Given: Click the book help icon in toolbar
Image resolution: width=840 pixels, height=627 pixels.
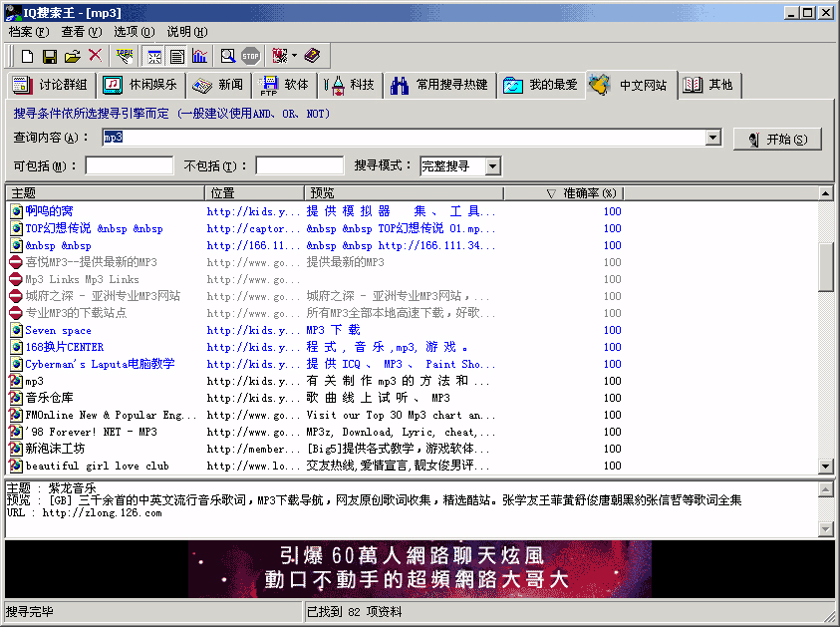Looking at the screenshot, I should click(x=312, y=56).
